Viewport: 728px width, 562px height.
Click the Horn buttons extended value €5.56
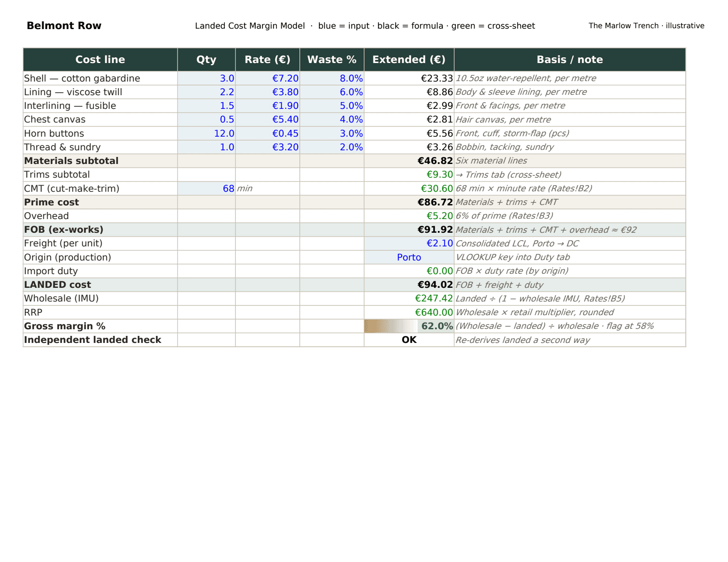point(409,134)
